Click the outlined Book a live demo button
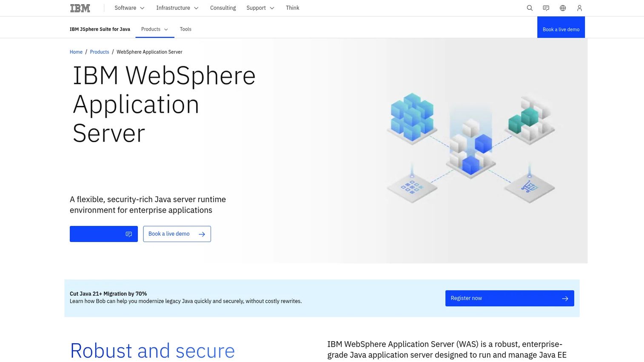This screenshot has height=362, width=644. (177, 234)
